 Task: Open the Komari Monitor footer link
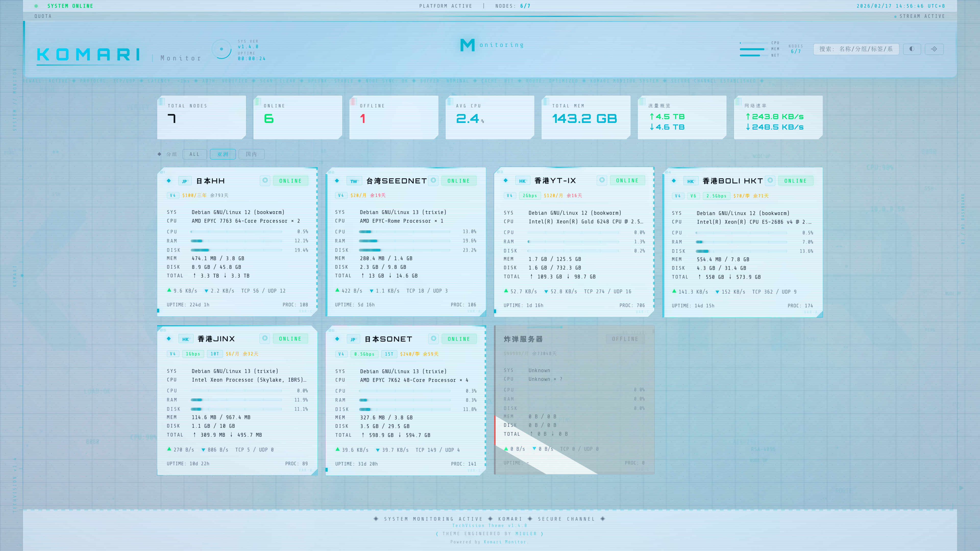pyautogui.click(x=505, y=542)
